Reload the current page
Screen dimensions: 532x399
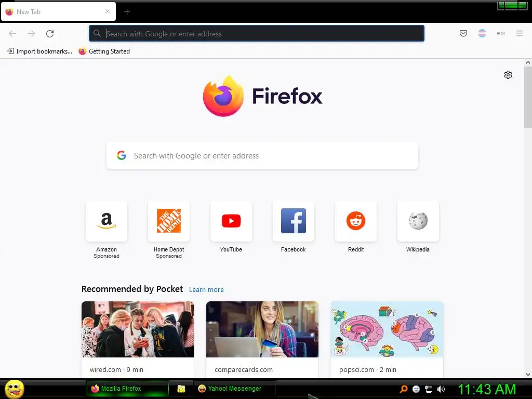pyautogui.click(x=50, y=34)
